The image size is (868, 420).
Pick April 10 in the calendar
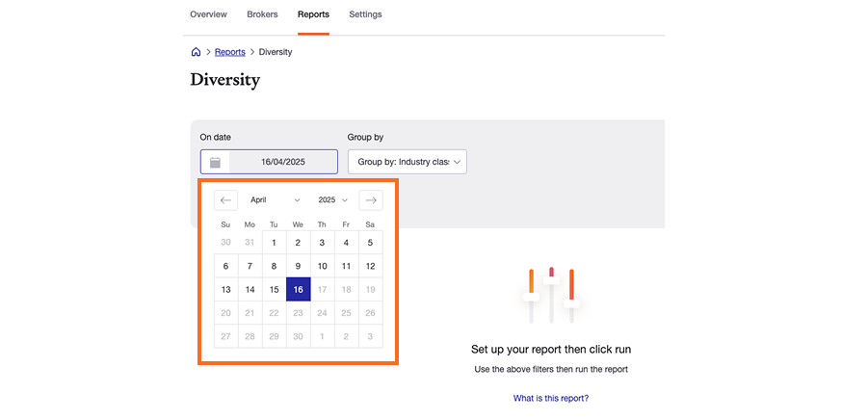click(x=322, y=266)
